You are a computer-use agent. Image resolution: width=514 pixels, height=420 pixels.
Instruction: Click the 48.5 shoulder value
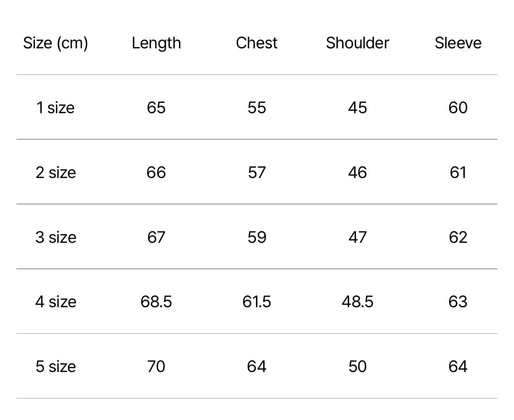tap(357, 302)
